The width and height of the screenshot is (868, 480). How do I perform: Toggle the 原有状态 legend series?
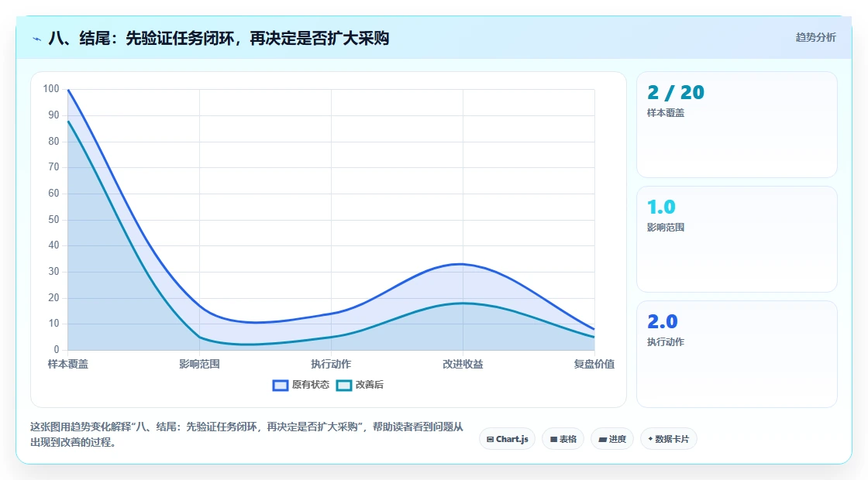point(301,385)
